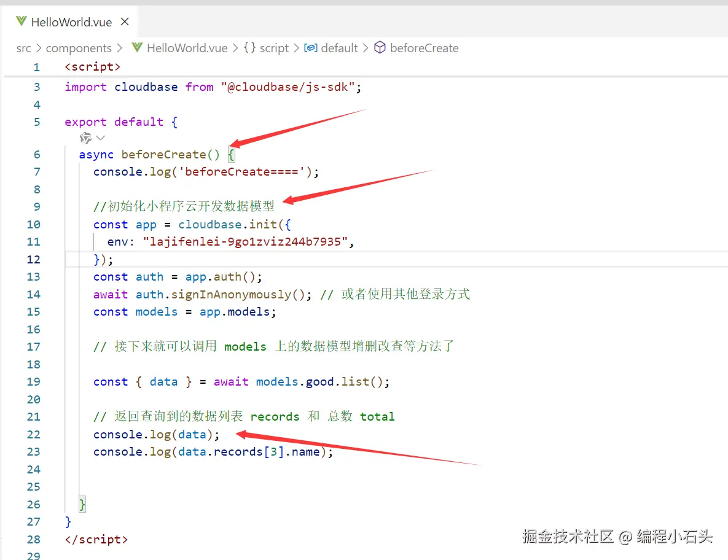Click the comment on line 17 about models

click(x=274, y=346)
